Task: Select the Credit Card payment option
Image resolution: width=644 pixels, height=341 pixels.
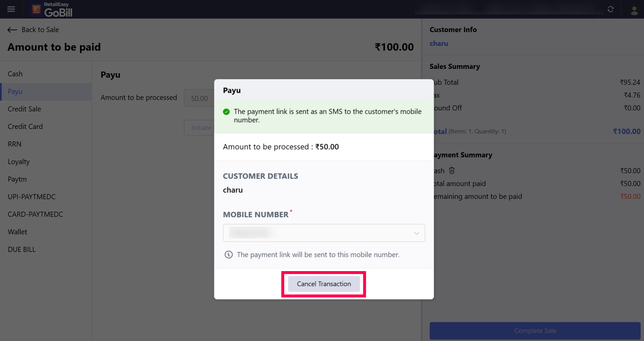Action: point(25,127)
